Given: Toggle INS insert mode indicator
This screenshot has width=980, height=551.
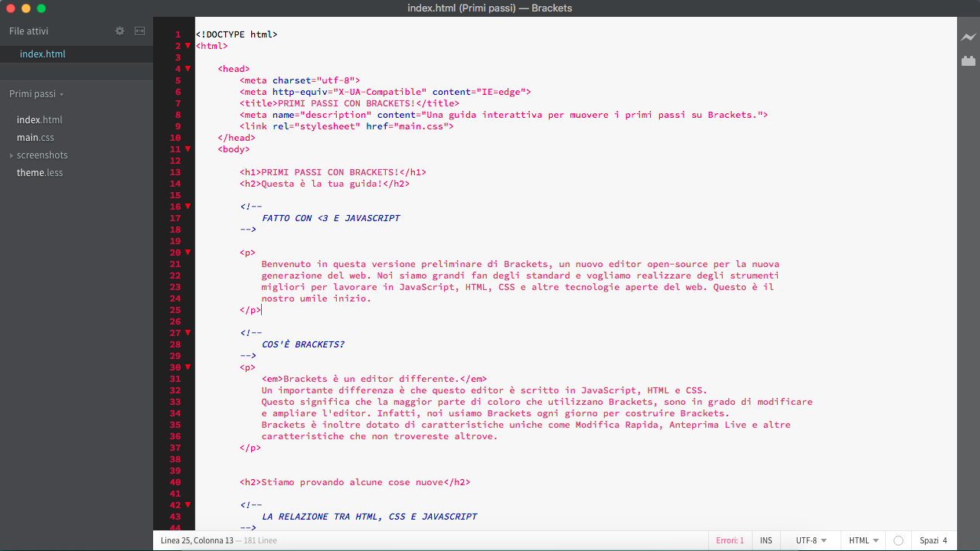Looking at the screenshot, I should pos(766,540).
